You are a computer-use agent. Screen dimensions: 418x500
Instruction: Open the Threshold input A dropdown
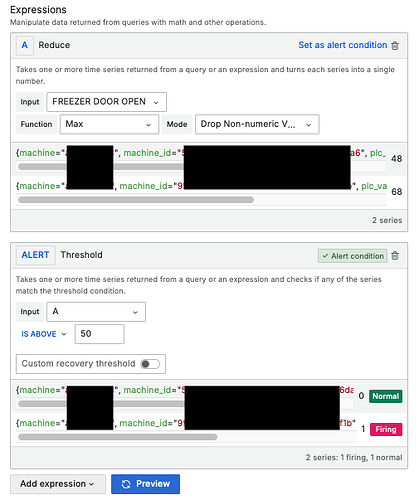(96, 312)
